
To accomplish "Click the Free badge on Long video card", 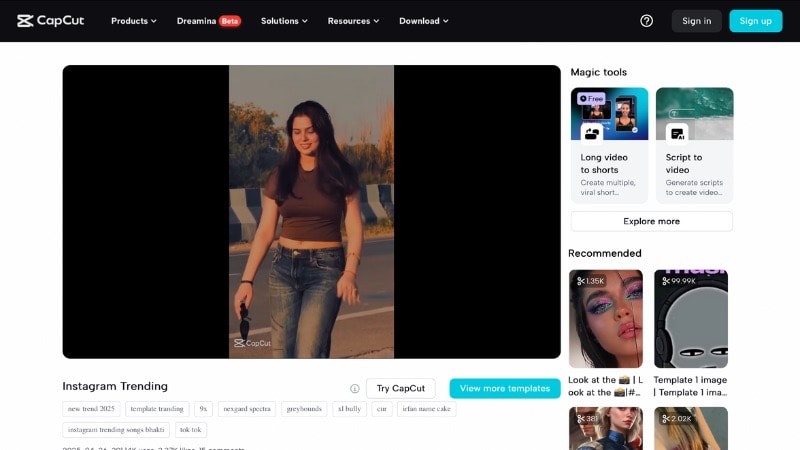I will 591,98.
